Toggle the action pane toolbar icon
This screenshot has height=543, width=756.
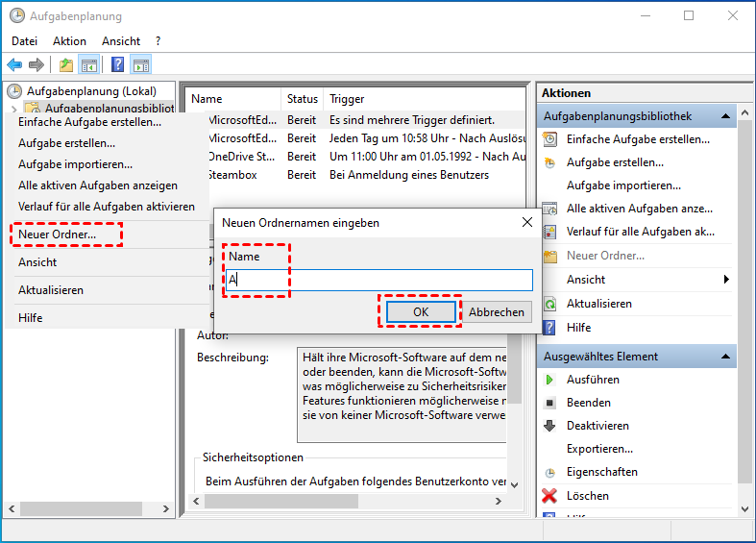[x=141, y=64]
